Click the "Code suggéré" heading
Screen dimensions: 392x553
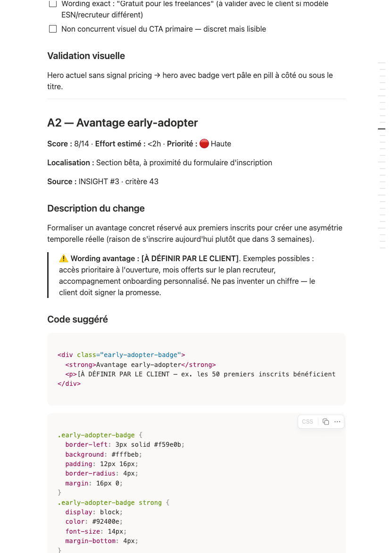click(77, 319)
